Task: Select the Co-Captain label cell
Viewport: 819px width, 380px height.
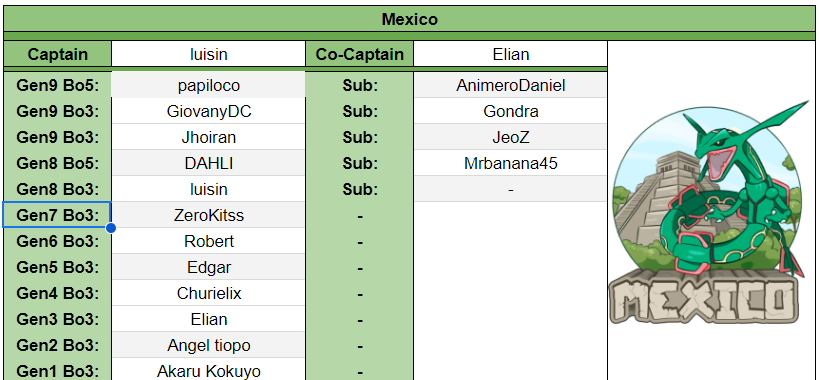Action: click(x=360, y=54)
